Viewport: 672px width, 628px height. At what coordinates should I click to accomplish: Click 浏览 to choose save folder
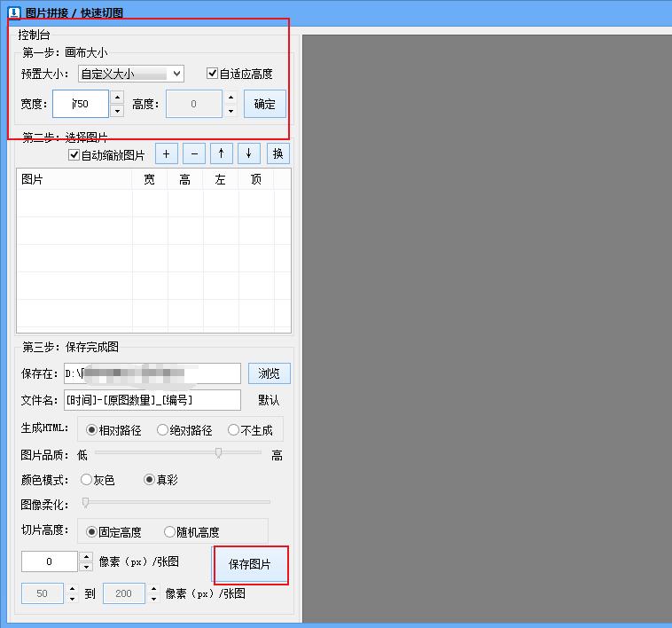[269, 373]
